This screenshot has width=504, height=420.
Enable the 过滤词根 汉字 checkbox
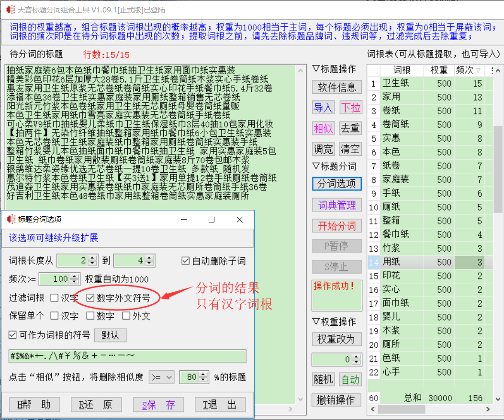(x=55, y=298)
